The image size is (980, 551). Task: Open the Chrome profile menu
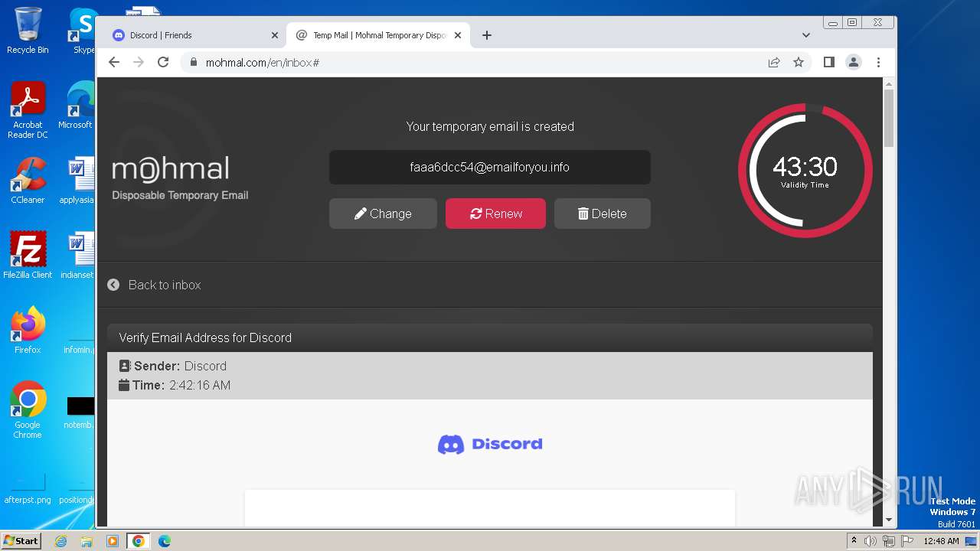pos(854,63)
